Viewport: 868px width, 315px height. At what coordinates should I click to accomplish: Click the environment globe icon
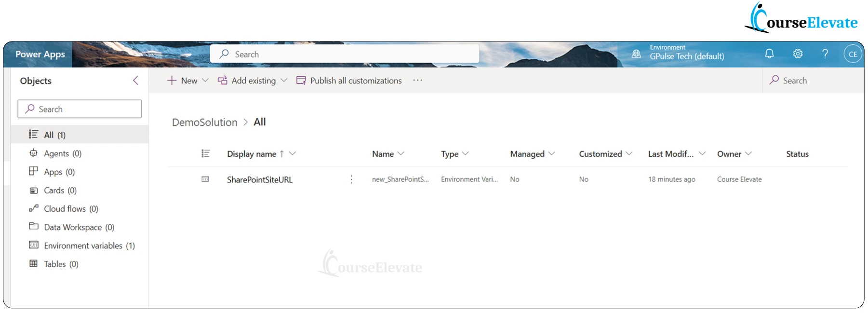pyautogui.click(x=636, y=54)
